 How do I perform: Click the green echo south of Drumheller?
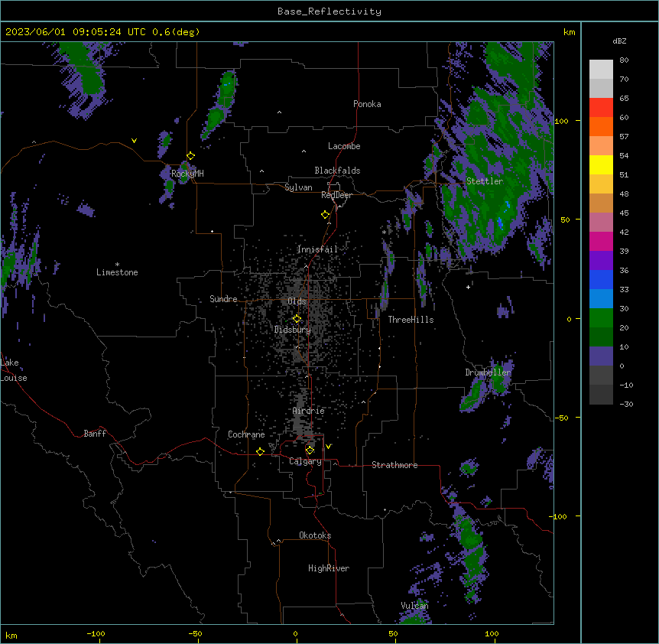click(x=474, y=394)
